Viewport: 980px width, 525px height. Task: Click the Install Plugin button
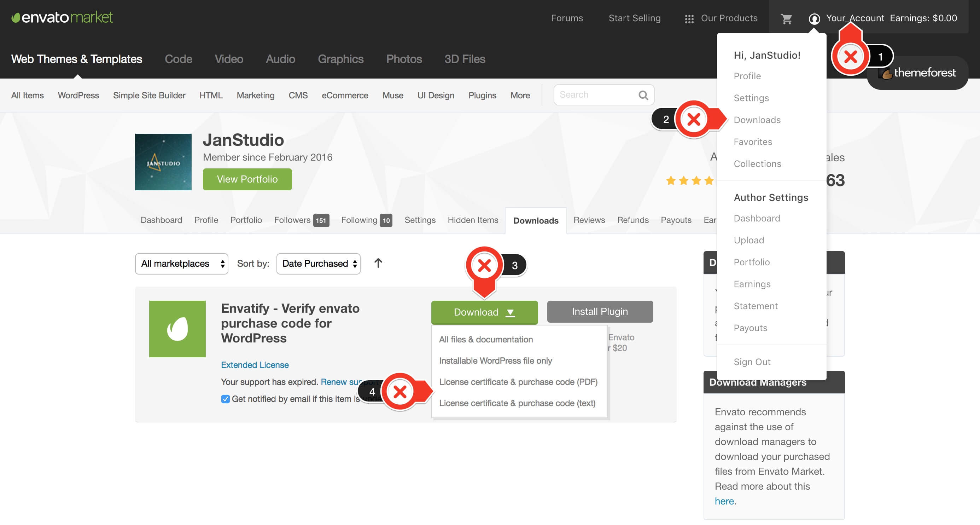coord(600,312)
